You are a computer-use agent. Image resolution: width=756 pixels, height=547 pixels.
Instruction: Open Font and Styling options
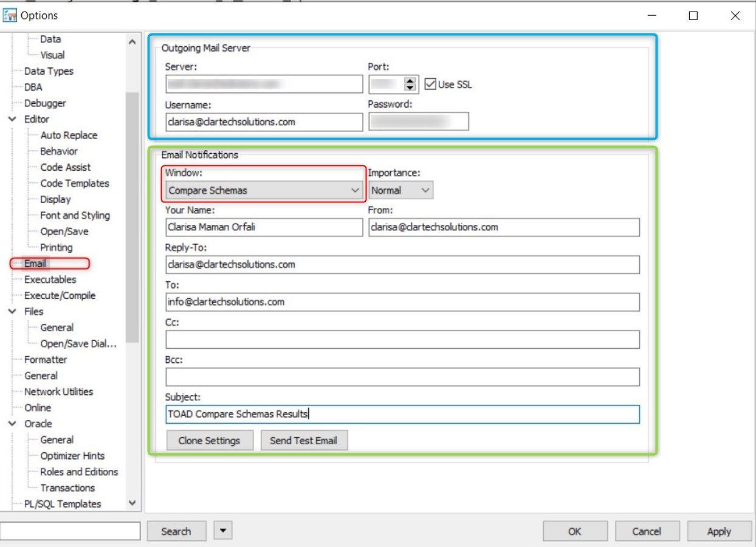pos(75,215)
